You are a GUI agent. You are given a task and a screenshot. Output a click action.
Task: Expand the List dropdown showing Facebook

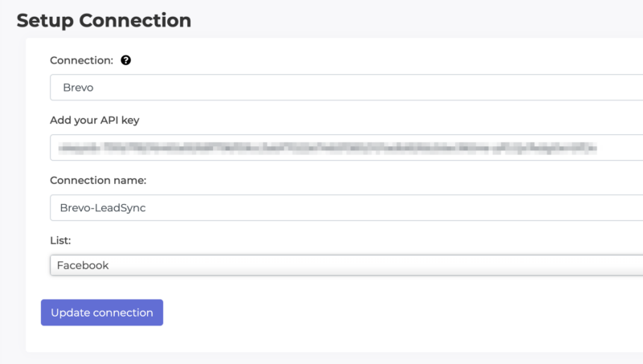(346, 265)
